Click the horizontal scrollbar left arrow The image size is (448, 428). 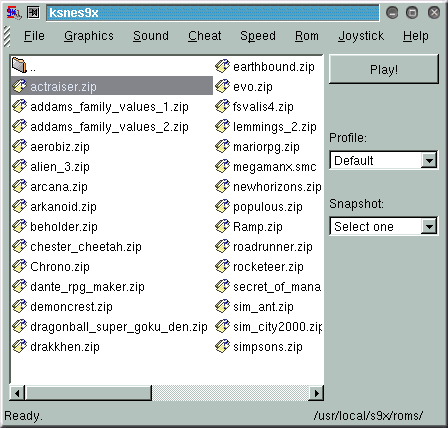17,393
